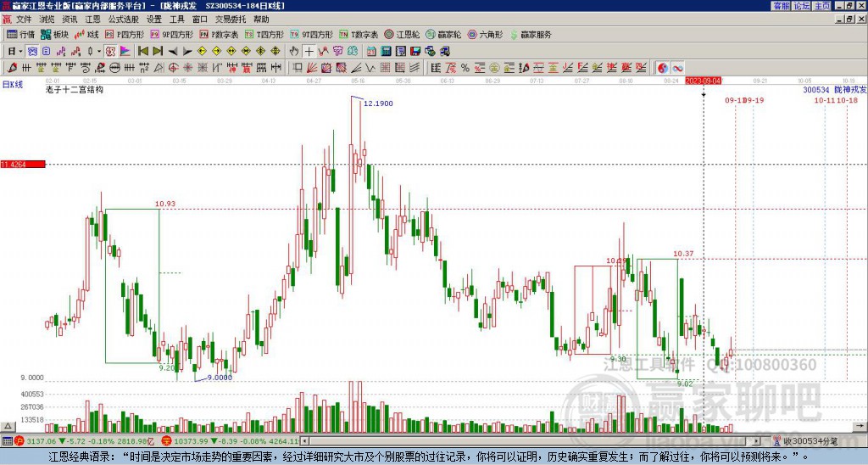Image resolution: width=868 pixels, height=465 pixels.
Task: Jump to first bar icon
Action: 142,52
